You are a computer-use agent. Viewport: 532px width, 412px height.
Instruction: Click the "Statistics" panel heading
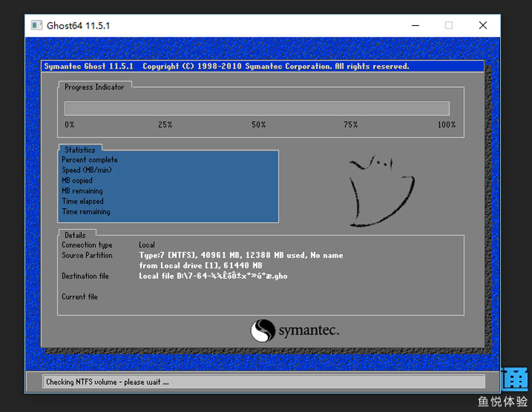(x=80, y=150)
